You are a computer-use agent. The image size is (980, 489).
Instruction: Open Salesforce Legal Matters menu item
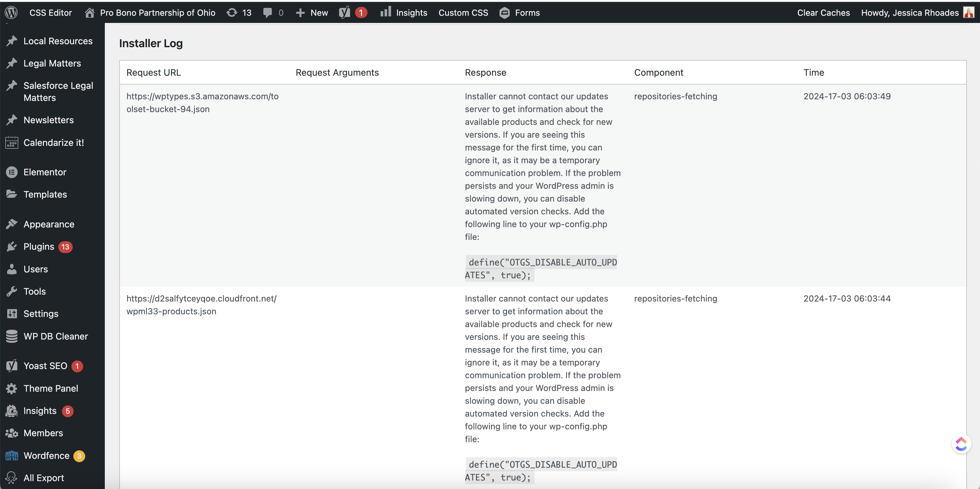pyautogui.click(x=58, y=92)
